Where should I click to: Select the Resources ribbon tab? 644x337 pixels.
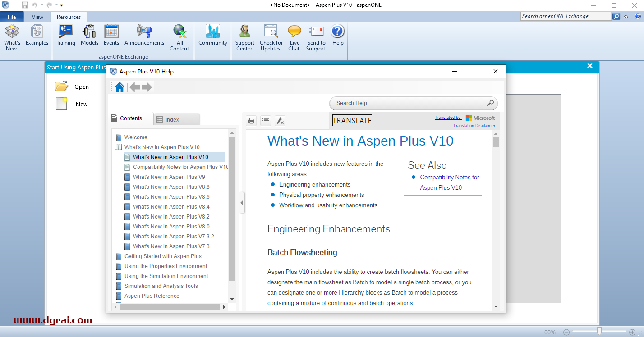(x=69, y=17)
